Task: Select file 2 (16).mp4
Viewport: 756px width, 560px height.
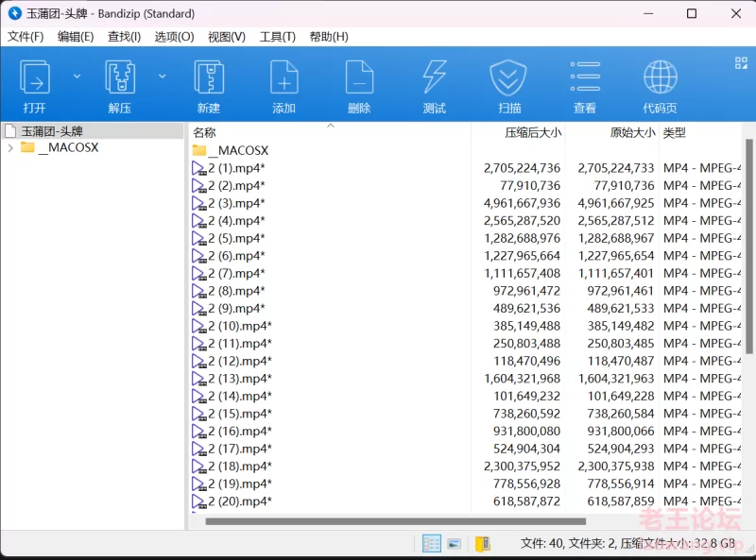Action: pyautogui.click(x=240, y=432)
